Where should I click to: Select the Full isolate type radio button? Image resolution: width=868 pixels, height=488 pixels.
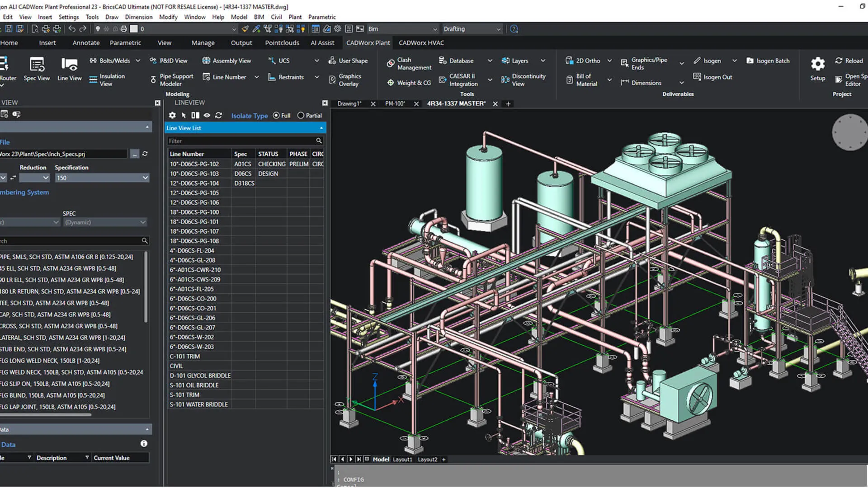pos(276,115)
